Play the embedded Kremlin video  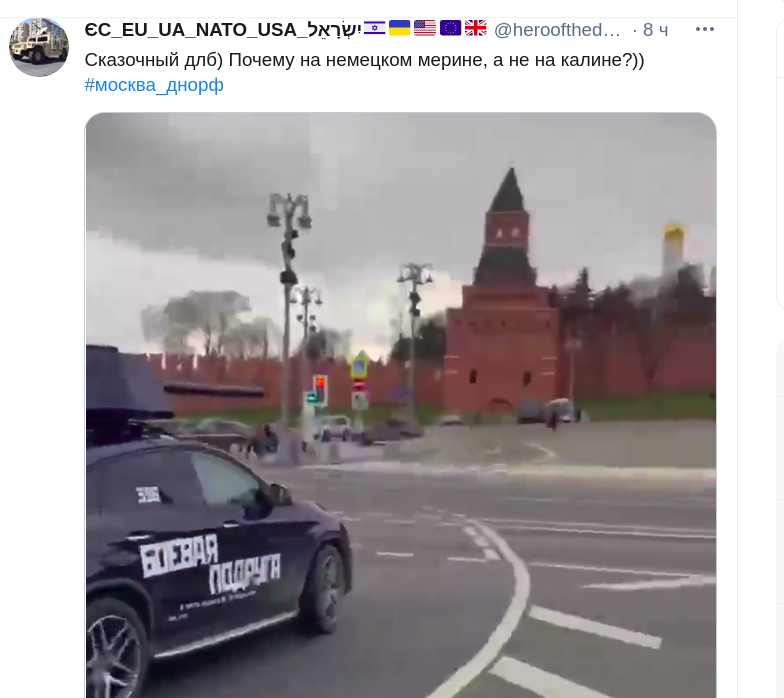point(400,405)
